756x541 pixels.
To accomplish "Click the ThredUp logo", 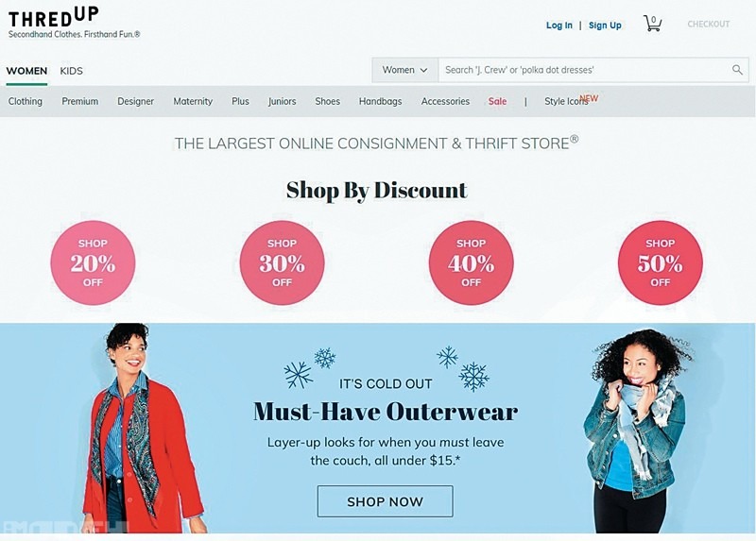I will (x=54, y=18).
